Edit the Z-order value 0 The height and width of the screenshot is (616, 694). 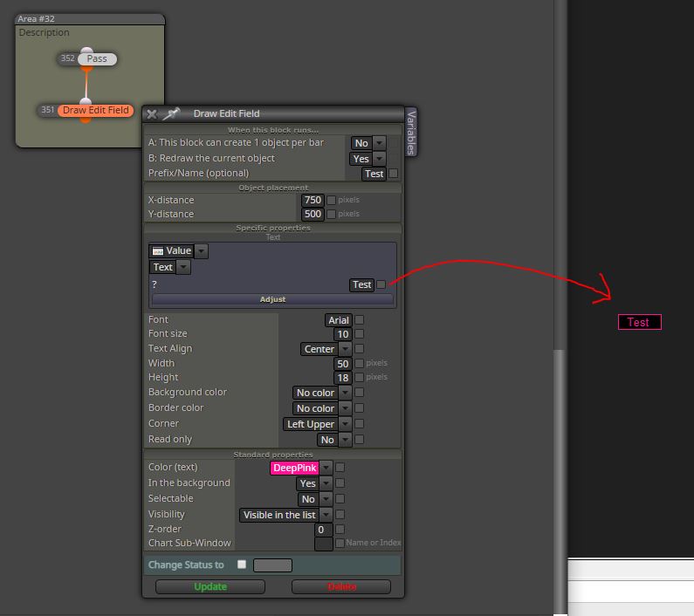point(323,530)
